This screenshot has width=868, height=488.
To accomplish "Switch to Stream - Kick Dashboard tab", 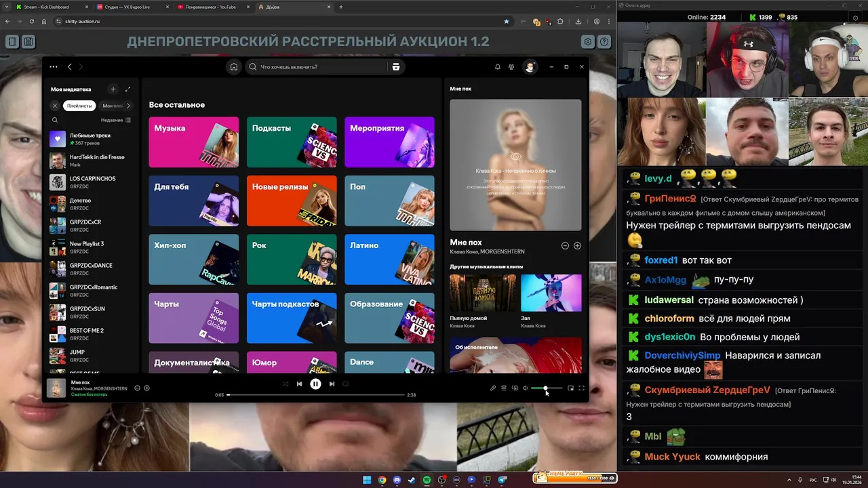I will tap(50, 7).
